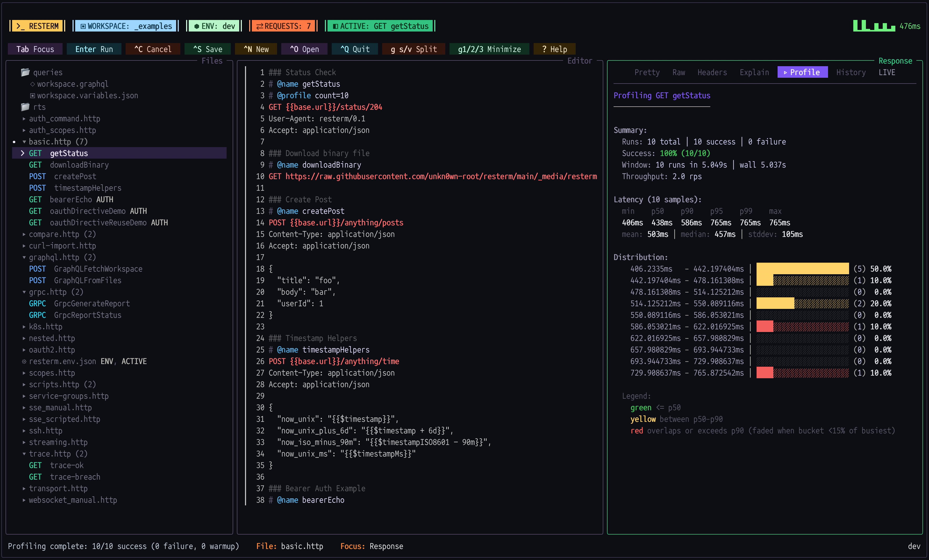Select the Profile response tab
The width and height of the screenshot is (929, 560).
click(x=802, y=72)
